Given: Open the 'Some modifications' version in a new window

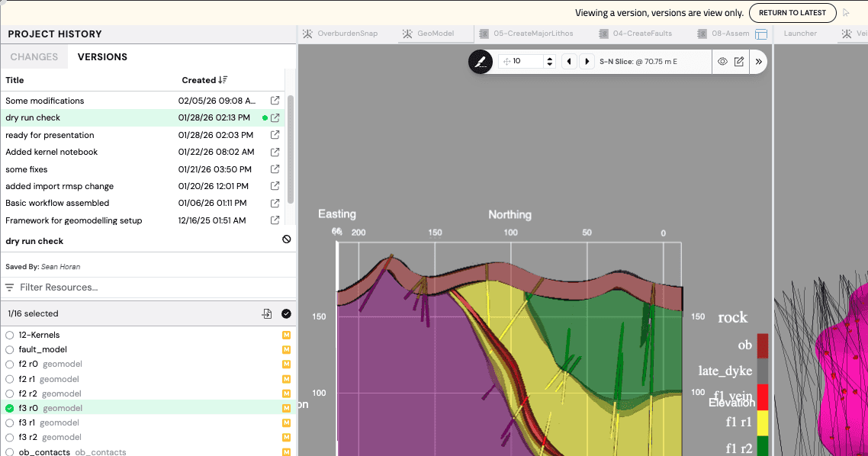Looking at the screenshot, I should pos(275,101).
